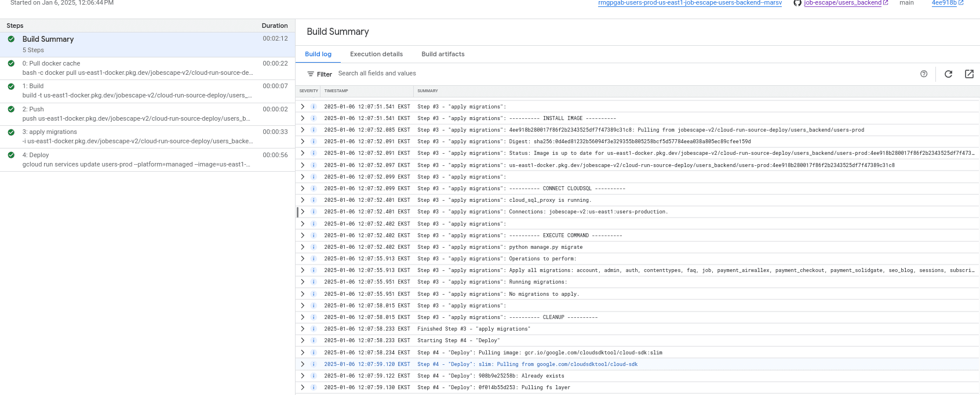Expand the 'CONNECT CLOUDSQL' log row
980x395 pixels.
pyautogui.click(x=303, y=189)
